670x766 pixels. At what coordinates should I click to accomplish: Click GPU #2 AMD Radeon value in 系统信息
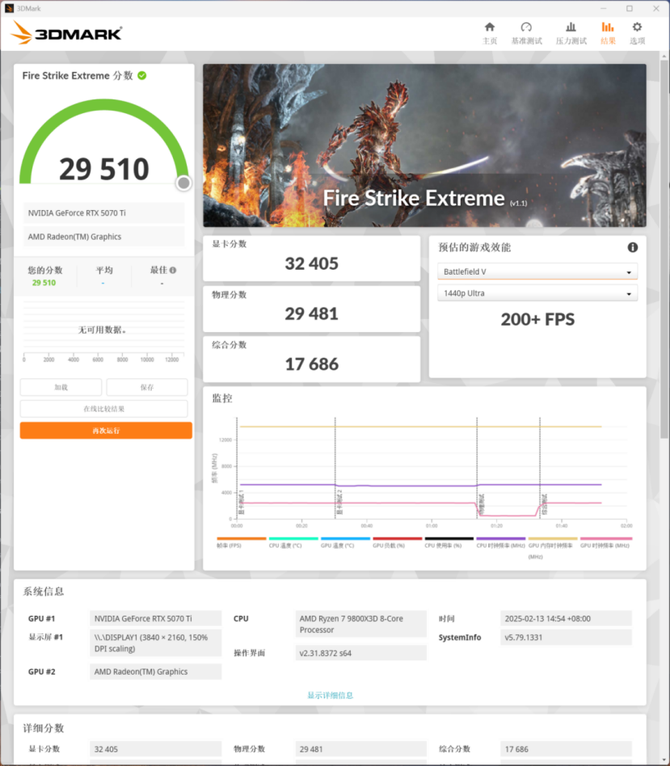[x=155, y=671]
